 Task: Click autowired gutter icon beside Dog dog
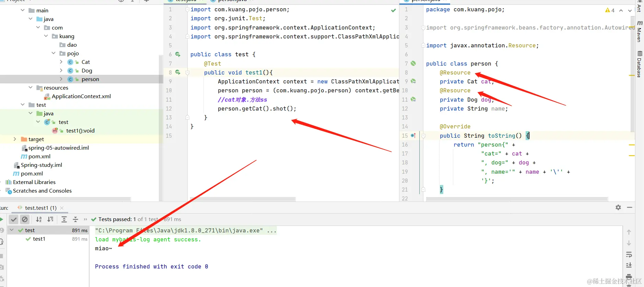[x=413, y=99]
